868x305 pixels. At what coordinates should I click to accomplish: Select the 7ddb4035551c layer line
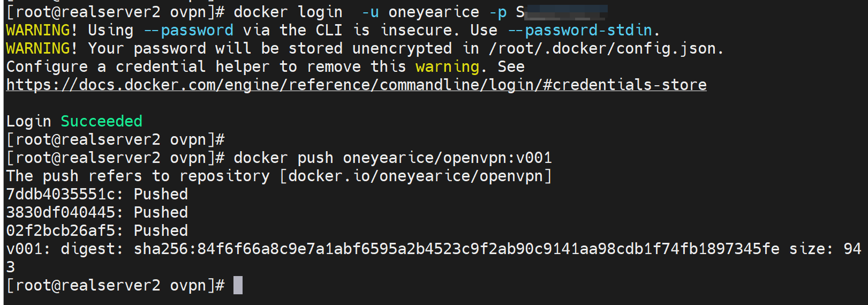pos(97,194)
